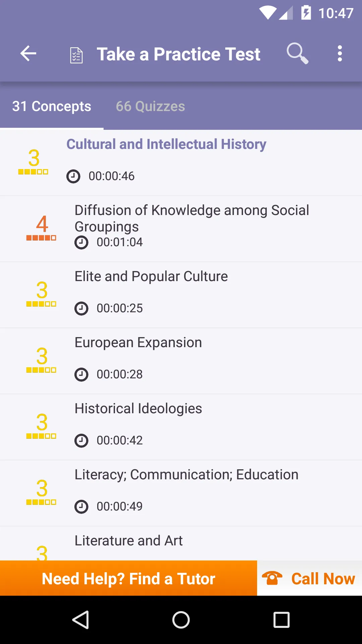Choose the Historical Ideologies concept
Screen dimensions: 362x644
click(181, 427)
